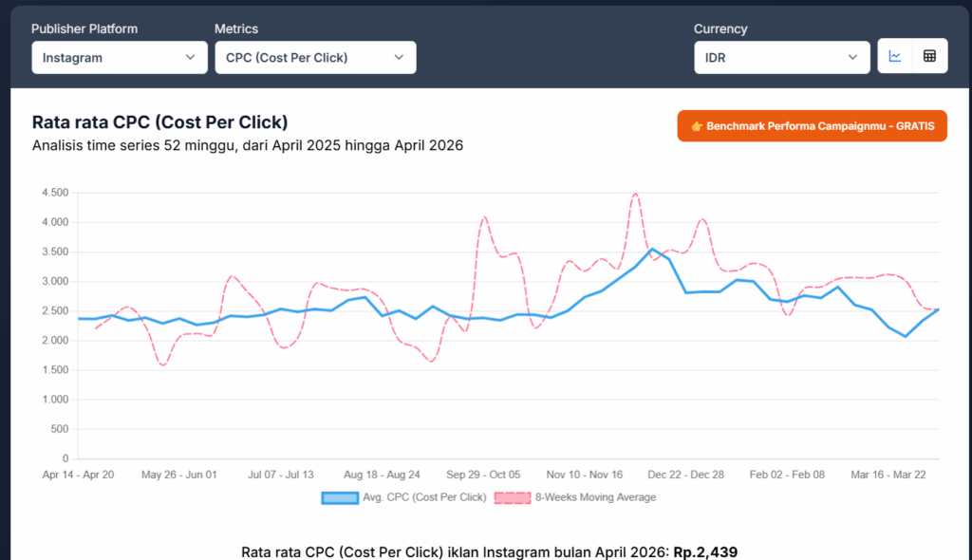Open the Publisher Platform dropdown
972x560 pixels.
tap(120, 57)
